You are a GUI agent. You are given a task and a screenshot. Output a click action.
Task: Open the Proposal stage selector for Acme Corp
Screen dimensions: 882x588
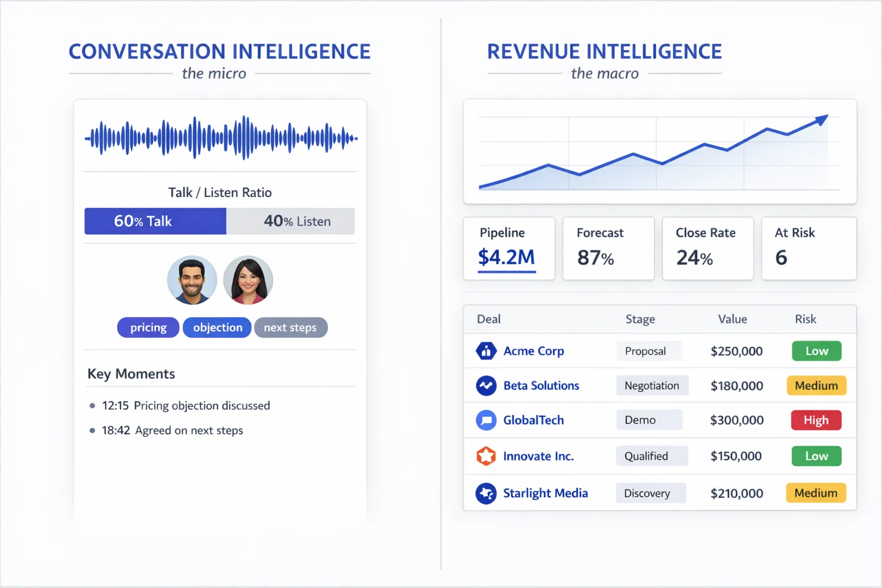click(x=648, y=351)
